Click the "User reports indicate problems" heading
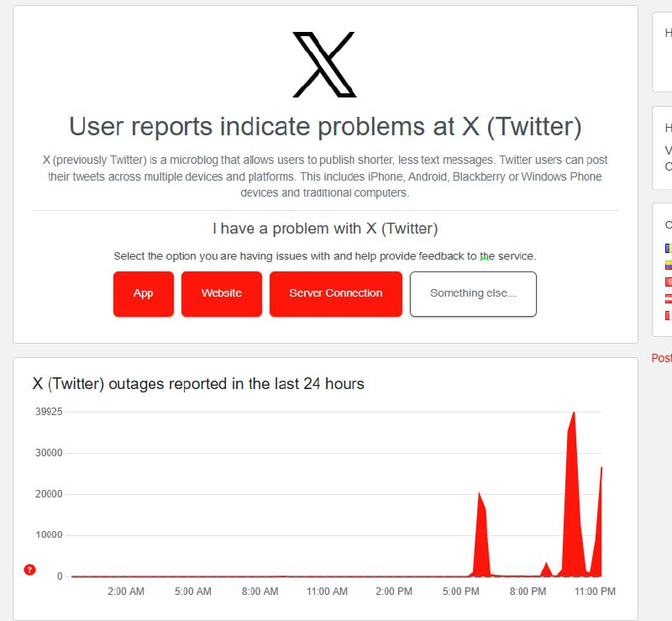672x621 pixels. pyautogui.click(x=325, y=127)
